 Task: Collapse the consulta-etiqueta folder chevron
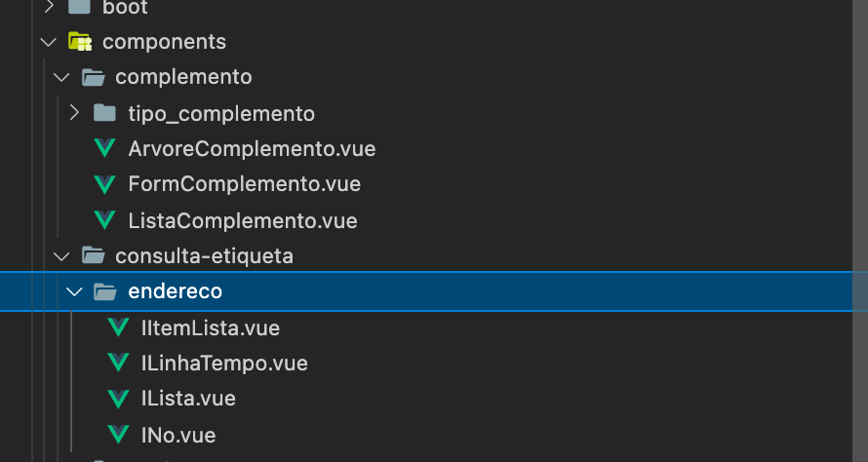(61, 256)
